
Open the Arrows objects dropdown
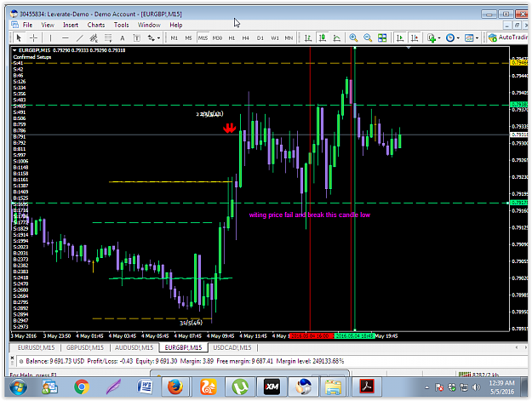click(x=154, y=38)
